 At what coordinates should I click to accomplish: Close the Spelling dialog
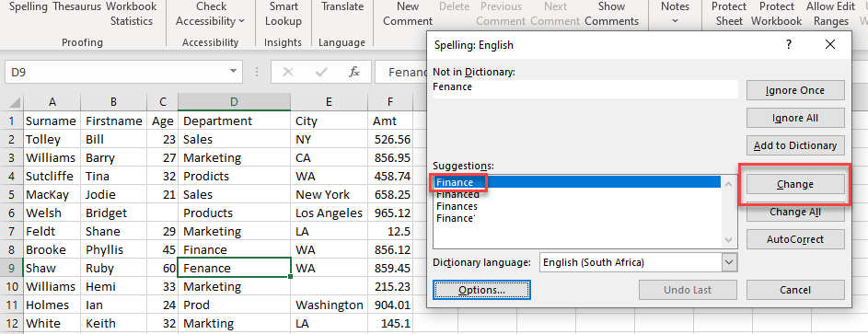pos(830,45)
